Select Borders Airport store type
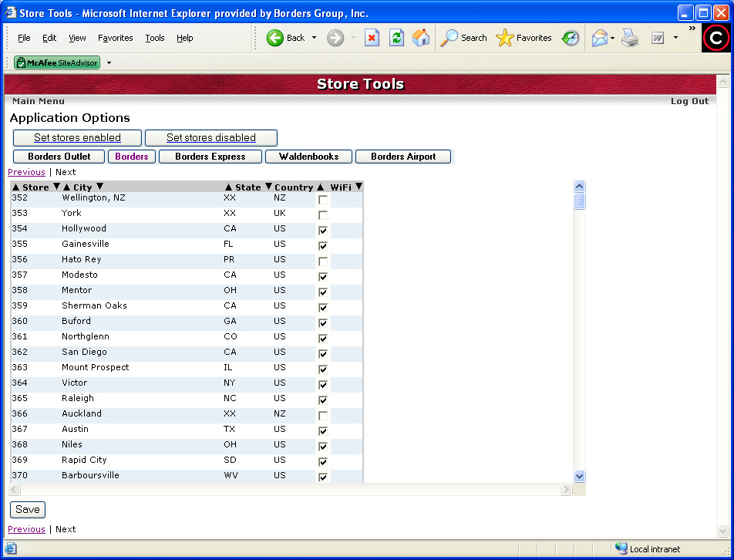 (403, 157)
